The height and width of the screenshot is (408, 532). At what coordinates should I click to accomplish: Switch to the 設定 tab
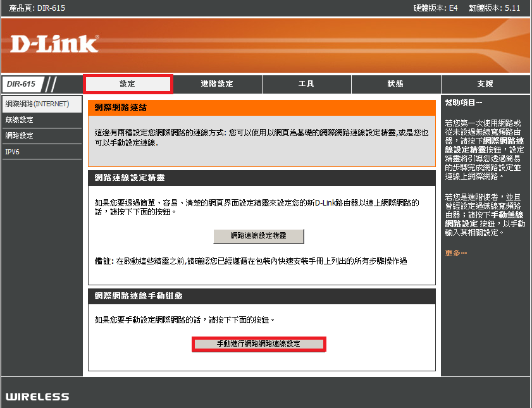tap(128, 84)
